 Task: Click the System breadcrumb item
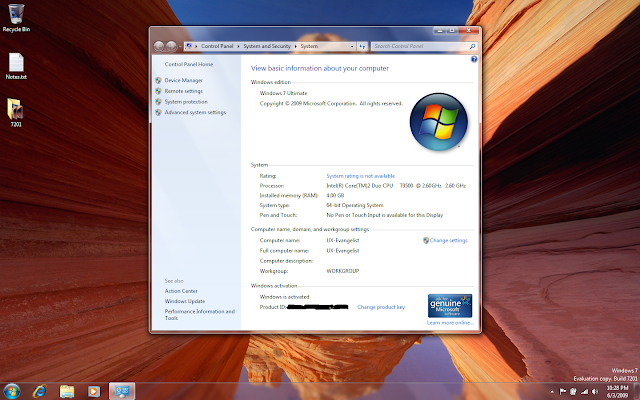[309, 47]
